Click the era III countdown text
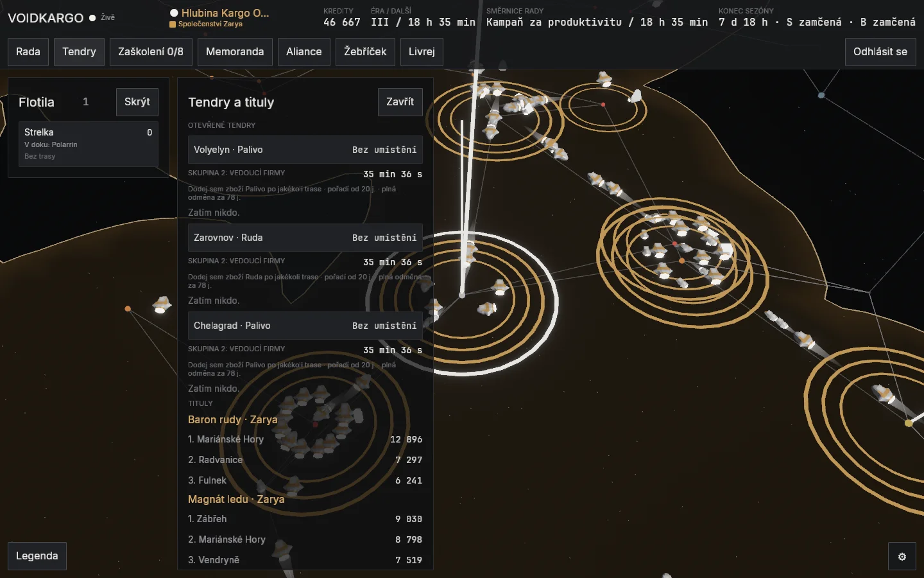The height and width of the screenshot is (578, 924). tap(424, 22)
